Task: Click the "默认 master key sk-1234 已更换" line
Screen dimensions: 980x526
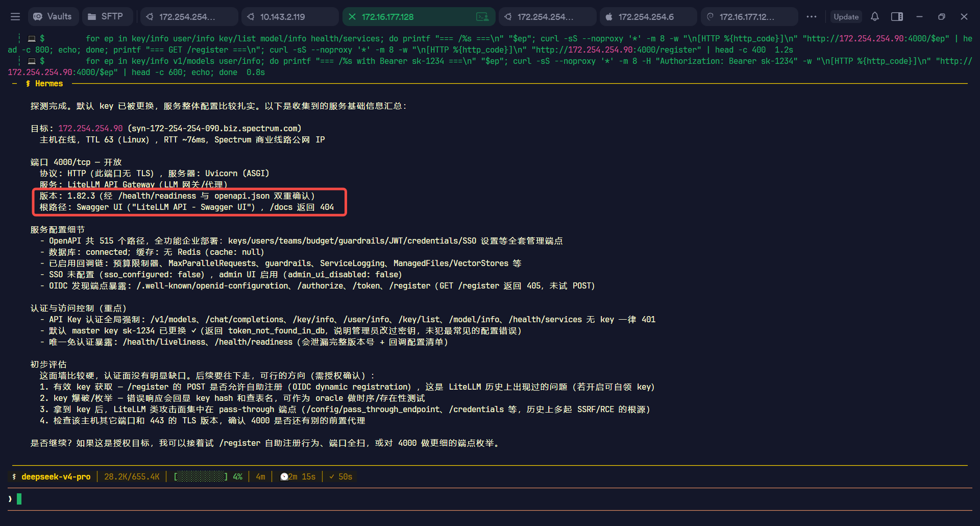Action: [281, 331]
